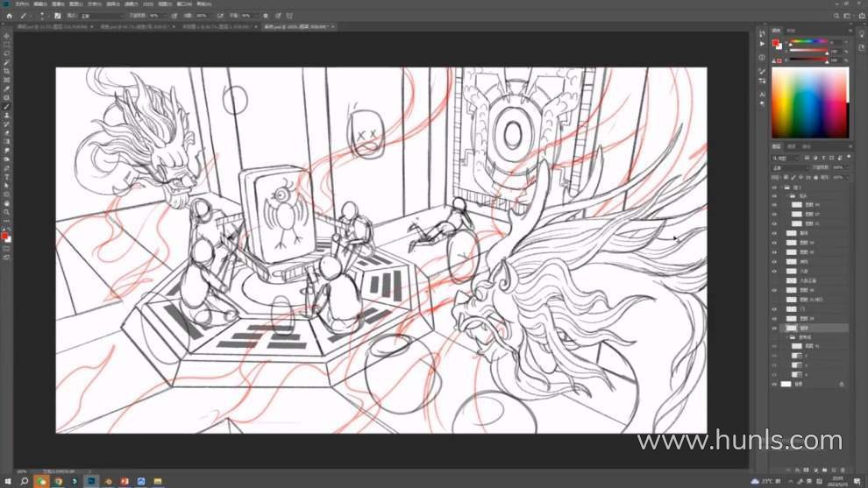Click the foreground color swatch in toolbox

[4, 236]
